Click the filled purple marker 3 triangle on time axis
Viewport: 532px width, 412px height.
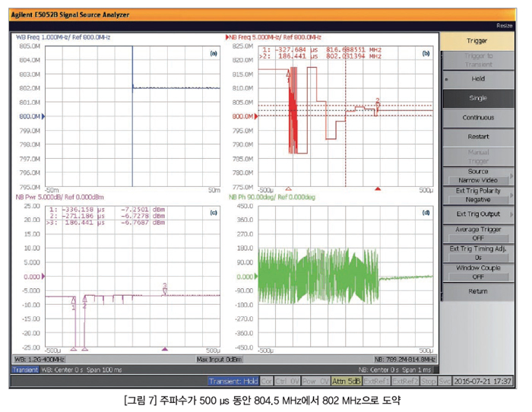pyautogui.click(x=165, y=349)
